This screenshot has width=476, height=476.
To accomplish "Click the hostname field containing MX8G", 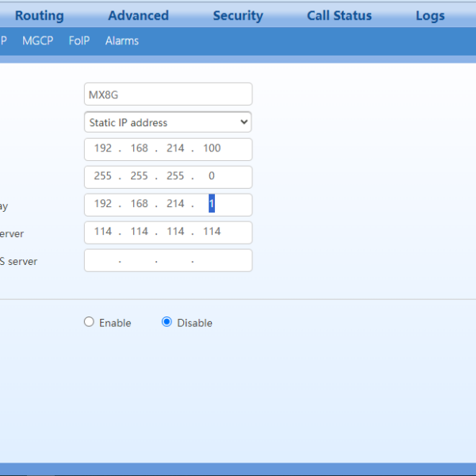I will (167, 94).
